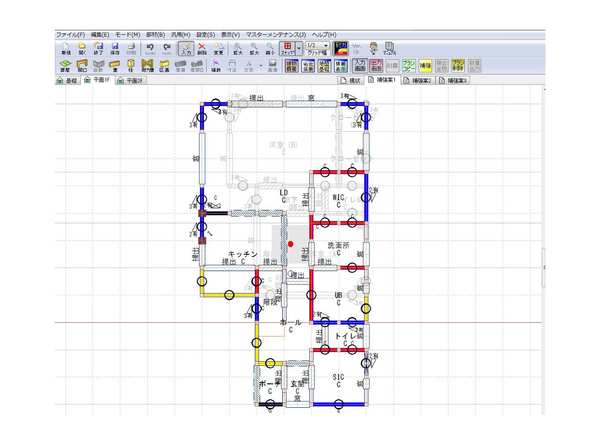The height and width of the screenshot is (424, 600).
Task: Select the yellow X-braced bearing wall icon
Action: coord(147,65)
